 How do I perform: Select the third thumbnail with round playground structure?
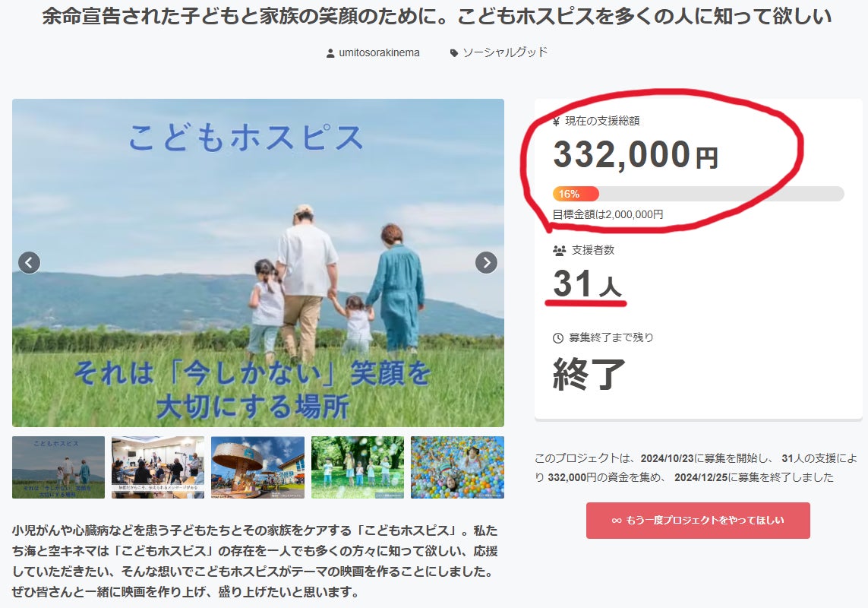tap(257, 467)
